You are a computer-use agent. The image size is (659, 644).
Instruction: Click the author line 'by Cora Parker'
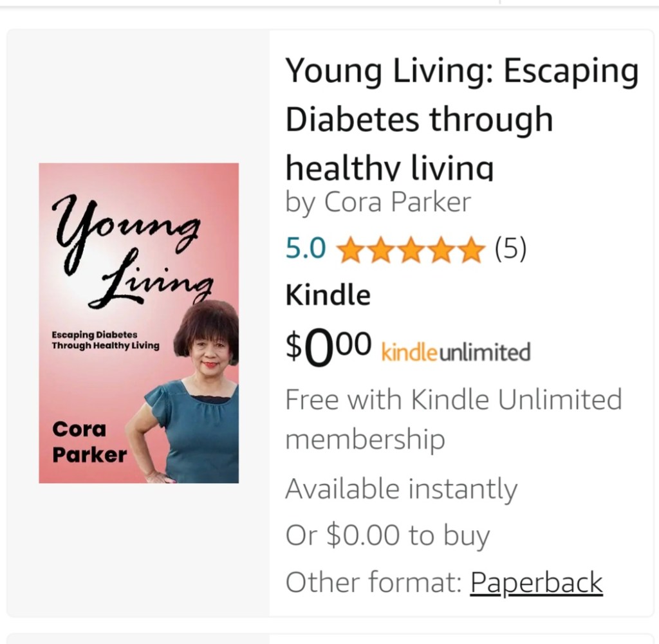point(378,202)
